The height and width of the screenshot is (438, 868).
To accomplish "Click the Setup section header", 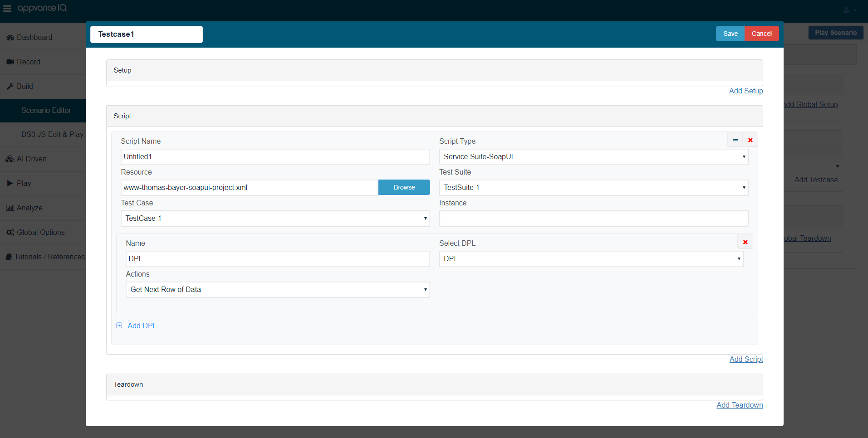I will (x=434, y=70).
